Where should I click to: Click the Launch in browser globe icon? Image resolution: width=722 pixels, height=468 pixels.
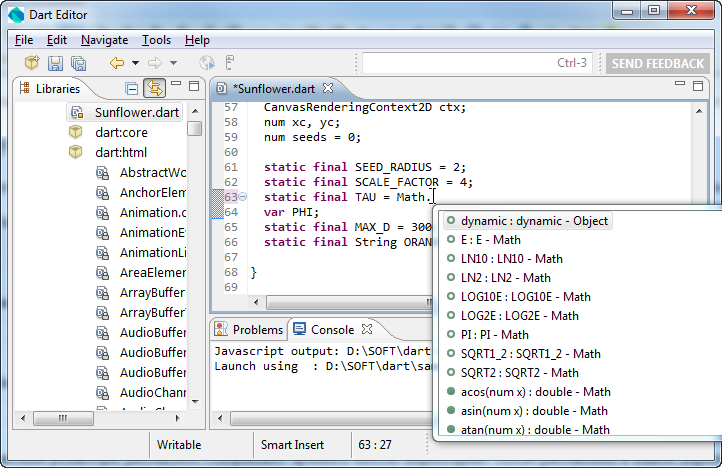pyautogui.click(x=207, y=63)
